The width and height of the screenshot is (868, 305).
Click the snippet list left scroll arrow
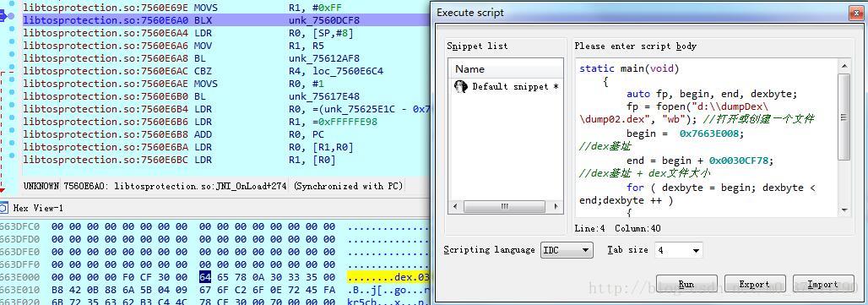coord(456,206)
